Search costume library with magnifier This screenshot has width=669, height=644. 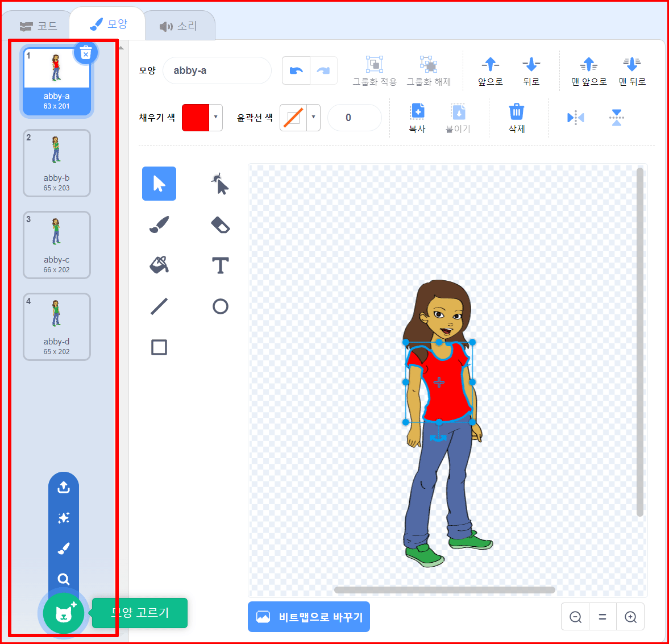[64, 579]
